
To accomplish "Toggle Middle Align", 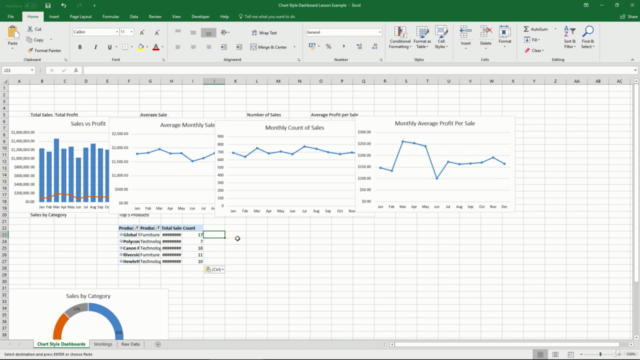I will (x=193, y=32).
